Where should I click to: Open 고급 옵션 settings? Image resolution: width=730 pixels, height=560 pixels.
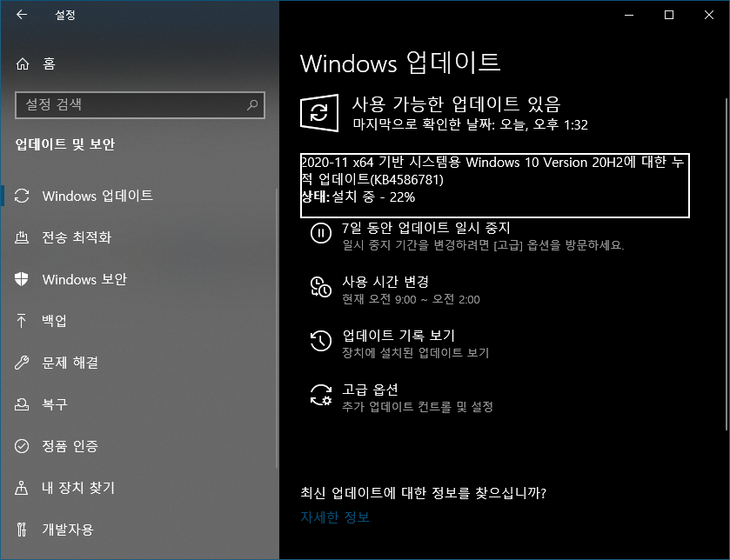(370, 390)
